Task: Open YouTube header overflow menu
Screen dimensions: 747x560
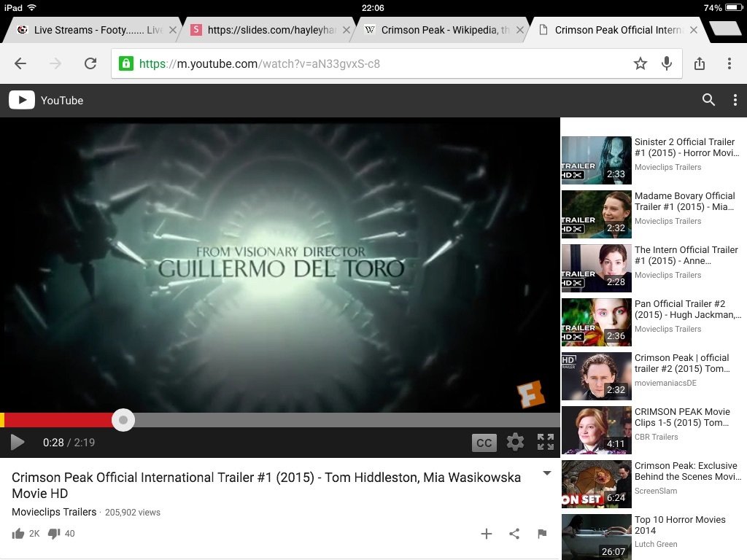Action: [735, 99]
